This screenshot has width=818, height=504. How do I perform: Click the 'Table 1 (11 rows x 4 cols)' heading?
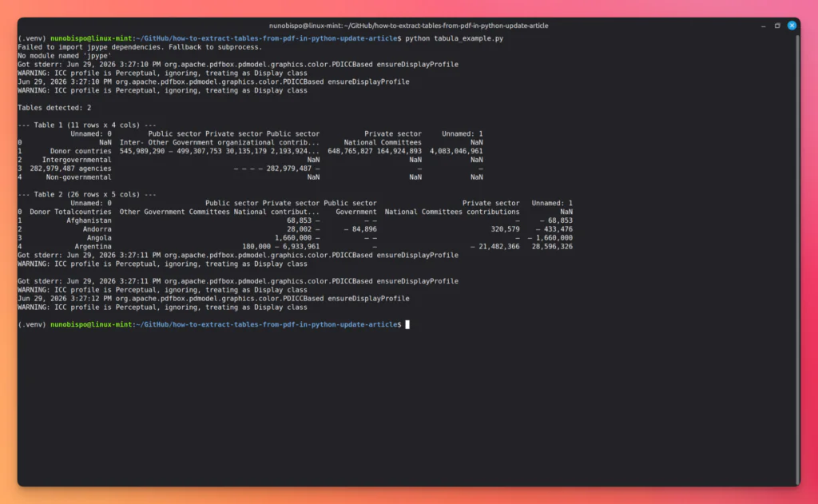86,125
